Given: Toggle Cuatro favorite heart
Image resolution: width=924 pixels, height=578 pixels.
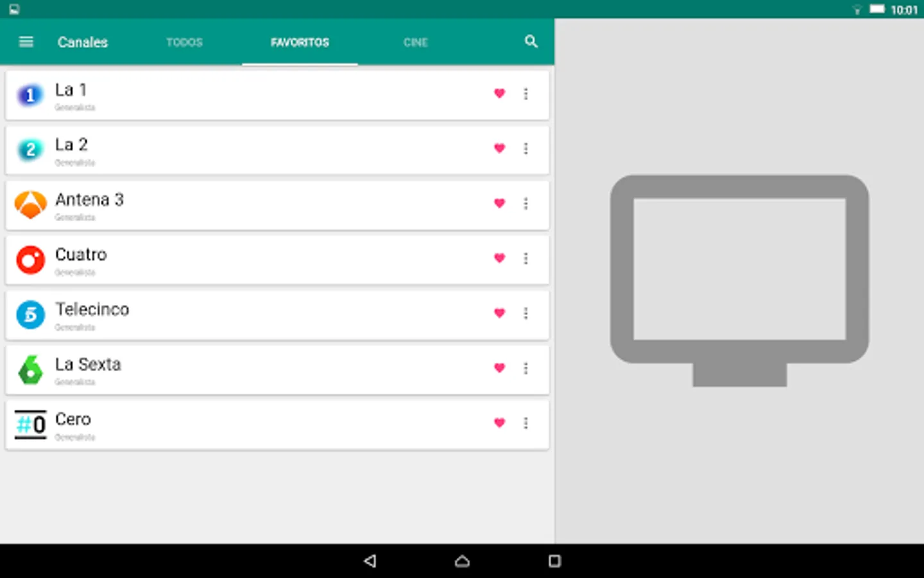Looking at the screenshot, I should (x=499, y=258).
